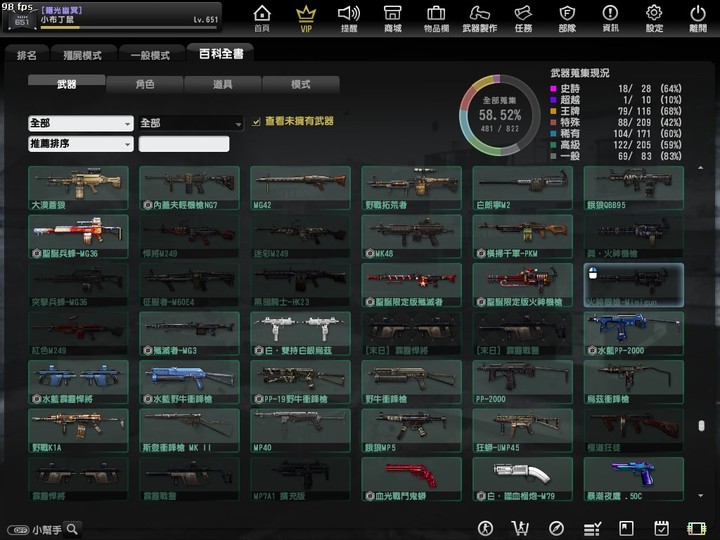Uncheck the 查看未擁有武器 checkbox
Screen dimensions: 720x540
pyautogui.click(x=256, y=122)
